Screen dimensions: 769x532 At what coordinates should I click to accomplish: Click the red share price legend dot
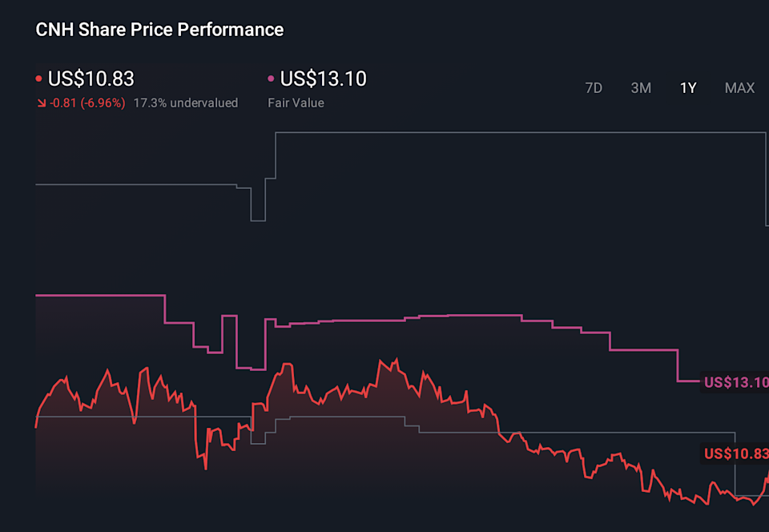(39, 79)
